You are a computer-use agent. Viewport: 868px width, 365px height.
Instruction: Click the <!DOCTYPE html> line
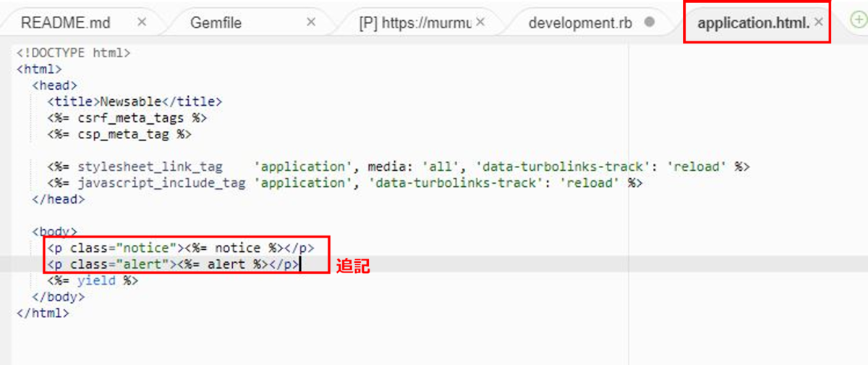(x=74, y=53)
